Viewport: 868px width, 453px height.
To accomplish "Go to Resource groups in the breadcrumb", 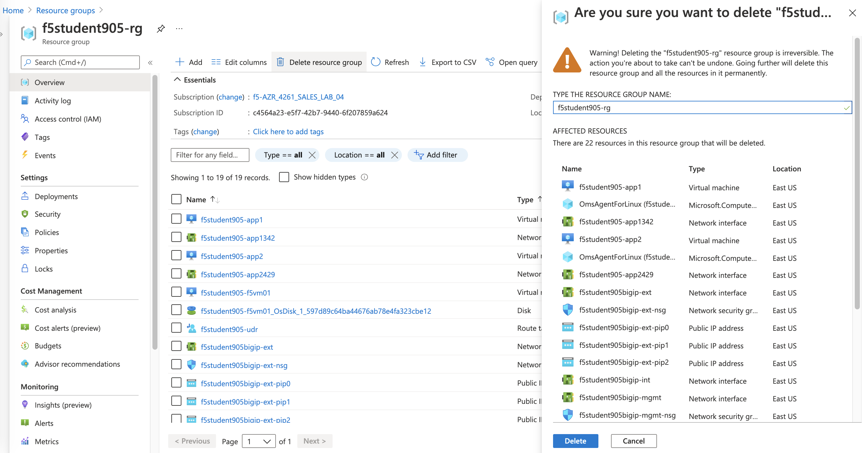I will click(66, 10).
